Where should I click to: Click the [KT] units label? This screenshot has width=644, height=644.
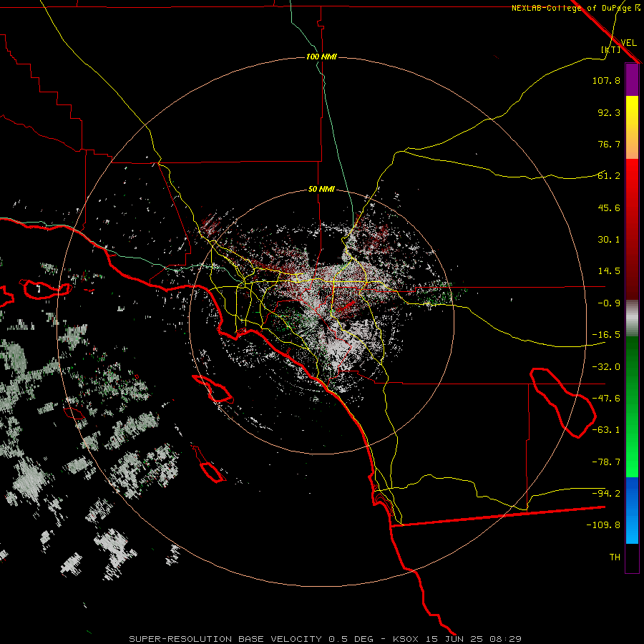click(x=611, y=49)
